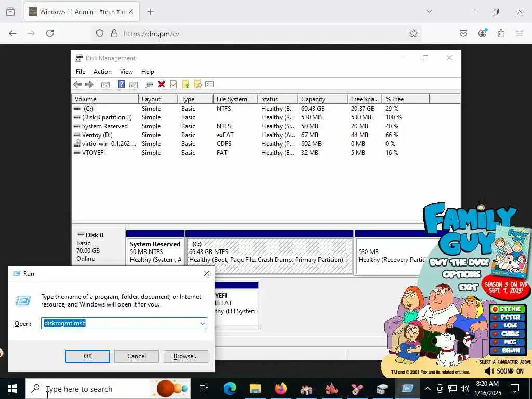Open the Windows Start button
Viewport: 532px width, 399px height.
(12, 389)
